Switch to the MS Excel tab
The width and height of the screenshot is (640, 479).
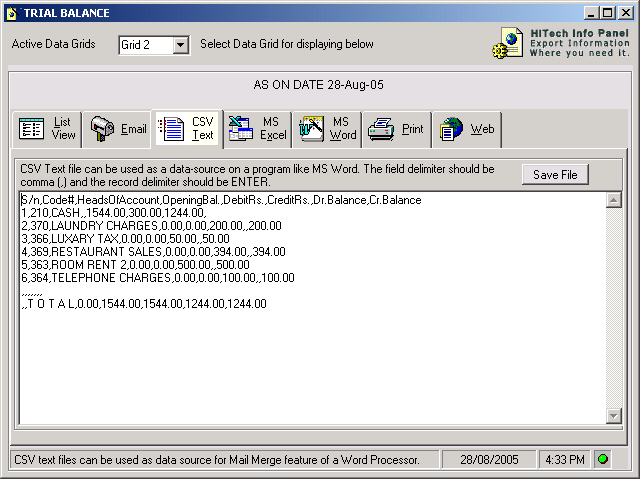[257, 129]
